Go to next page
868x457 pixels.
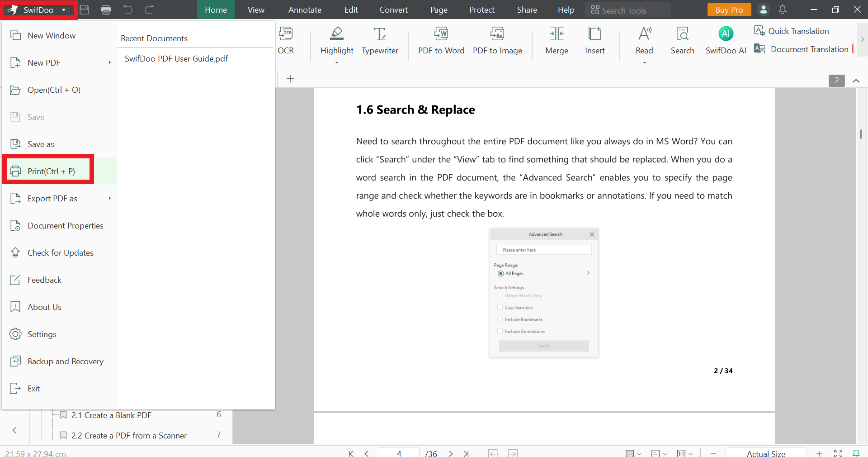[x=451, y=453]
